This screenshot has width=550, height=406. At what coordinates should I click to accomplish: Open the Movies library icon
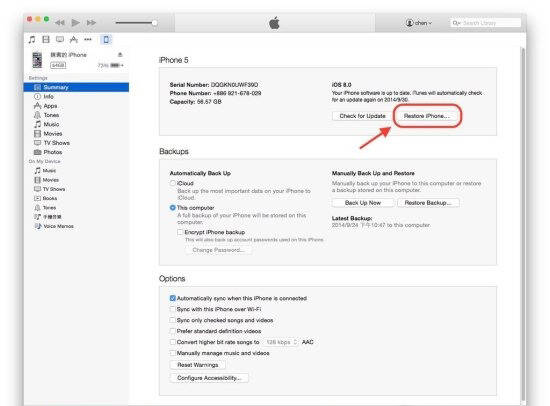46,39
